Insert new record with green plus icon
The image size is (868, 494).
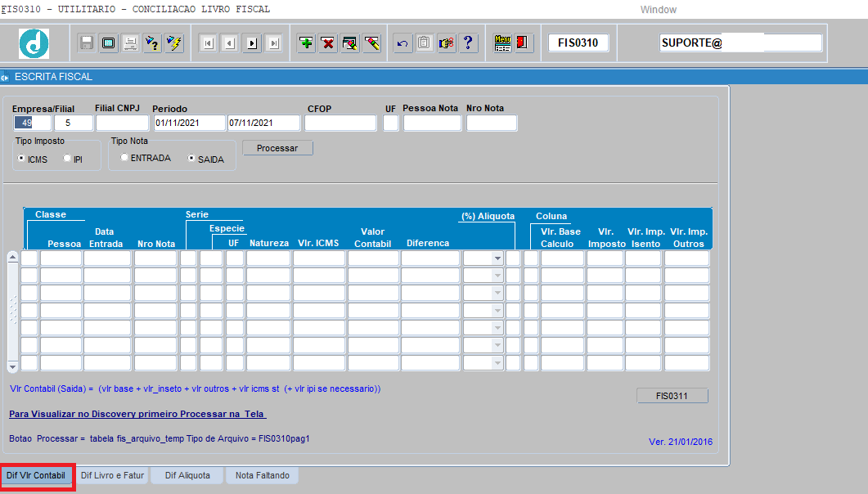tap(306, 43)
